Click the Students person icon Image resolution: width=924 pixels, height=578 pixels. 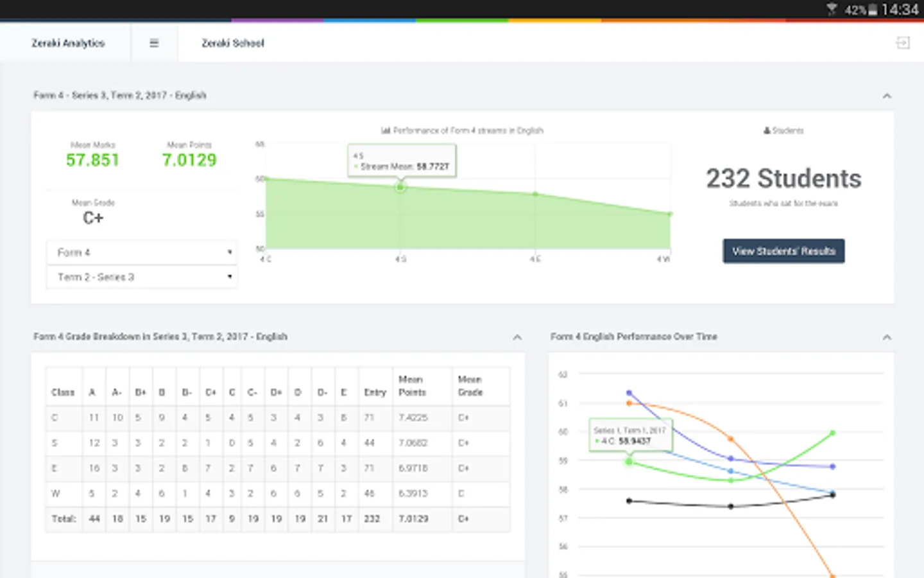[x=766, y=130]
